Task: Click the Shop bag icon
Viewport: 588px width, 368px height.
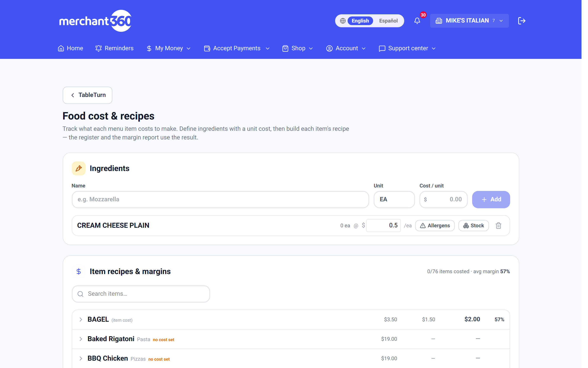Action: 285,48
